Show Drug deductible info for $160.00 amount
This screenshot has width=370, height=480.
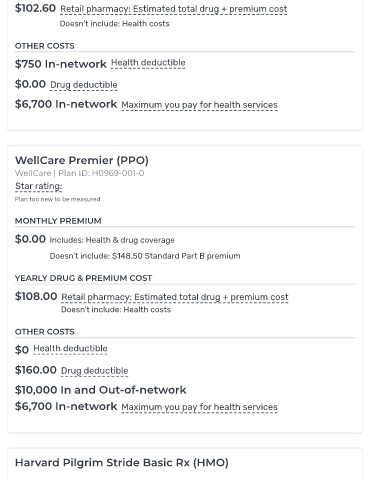(x=95, y=371)
